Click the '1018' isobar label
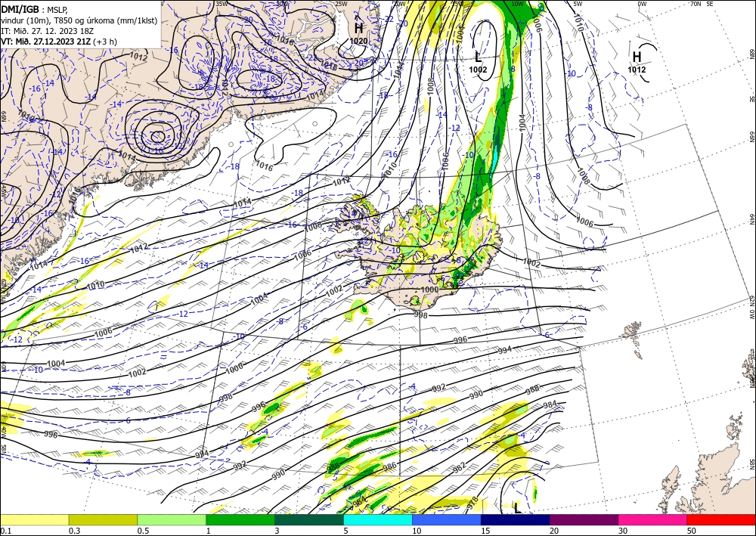756x536 pixels. point(328,66)
